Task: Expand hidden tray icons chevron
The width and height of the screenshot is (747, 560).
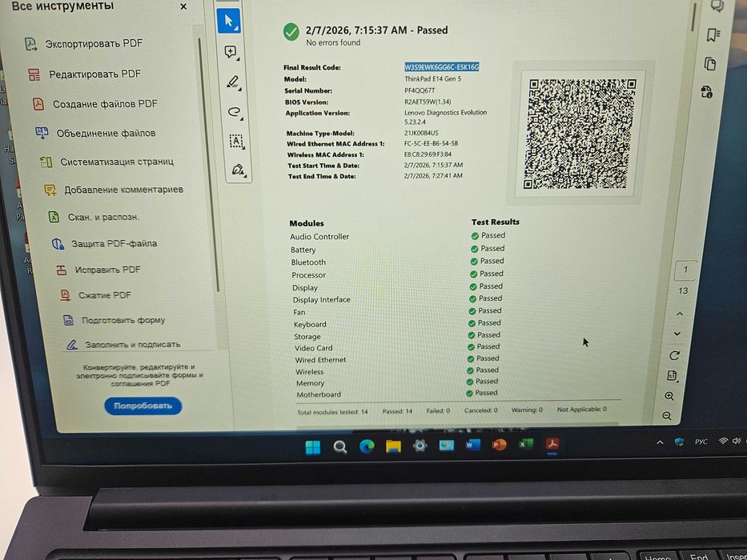Action: coord(660,442)
